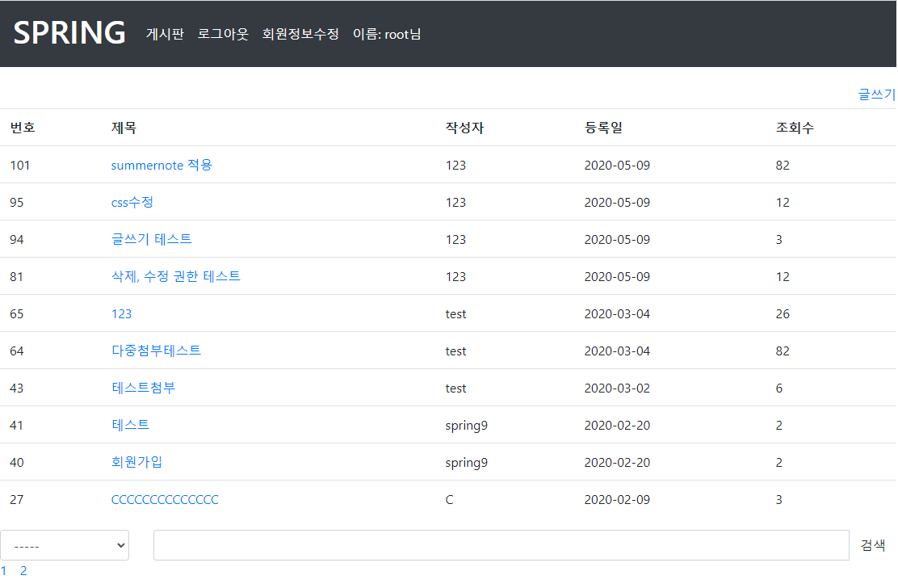898x588 pixels.
Task: Go to page 2 in pagination
Action: (x=23, y=571)
